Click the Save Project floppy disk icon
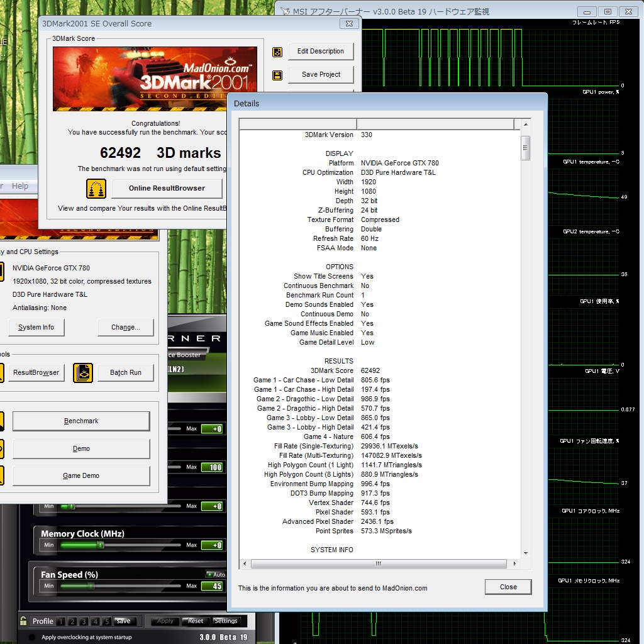644x644 pixels. (x=277, y=75)
